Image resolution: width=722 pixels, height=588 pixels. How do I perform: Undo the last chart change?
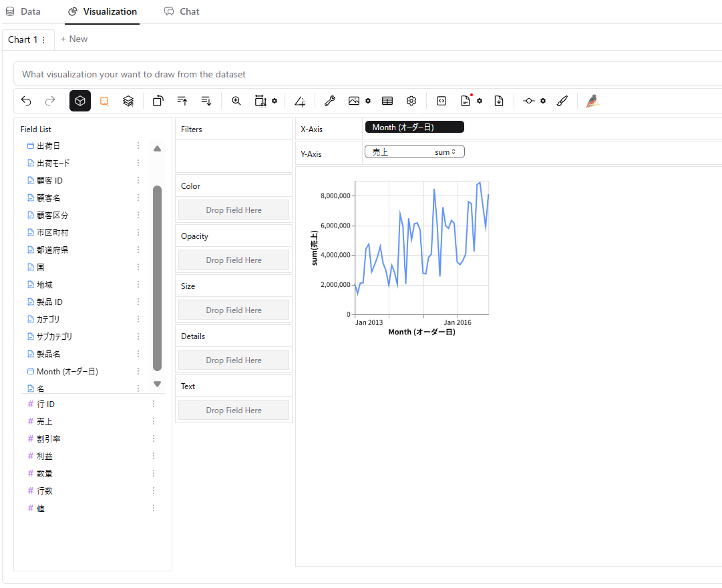coord(26,100)
